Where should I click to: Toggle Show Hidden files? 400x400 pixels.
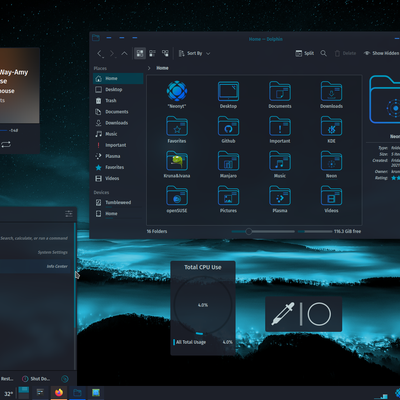381,53
